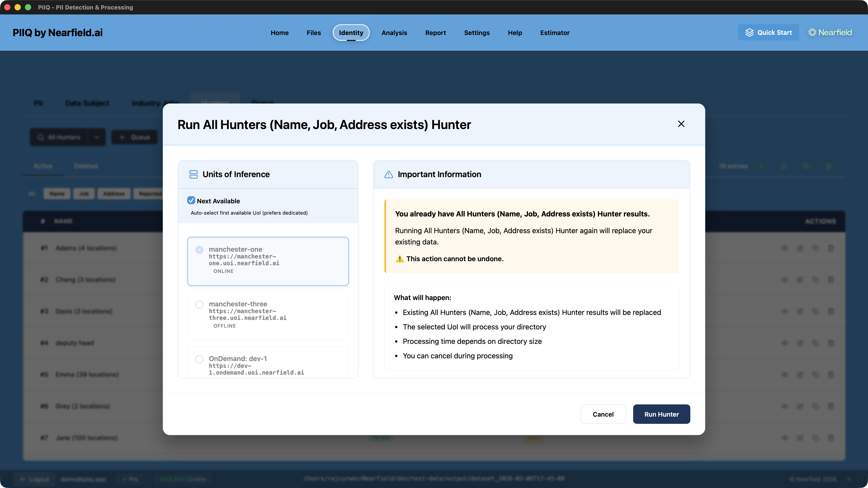Viewport: 868px width, 488px height.
Task: Click the Run Hunter button
Action: tap(661, 414)
